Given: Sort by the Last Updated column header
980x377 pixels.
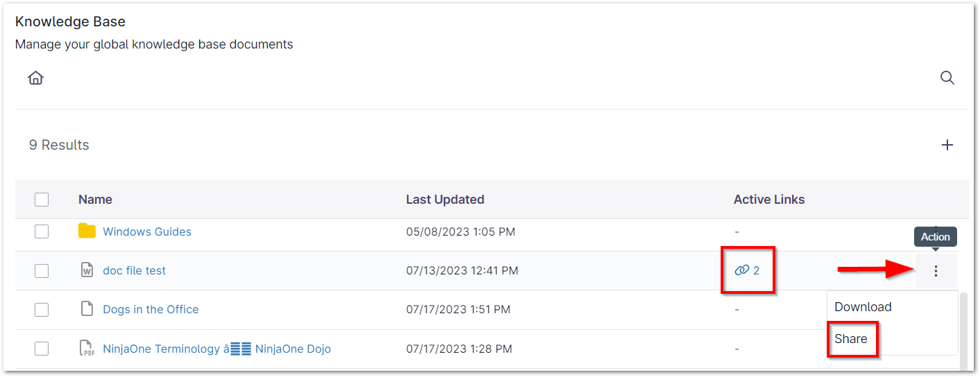Looking at the screenshot, I should pyautogui.click(x=445, y=200).
